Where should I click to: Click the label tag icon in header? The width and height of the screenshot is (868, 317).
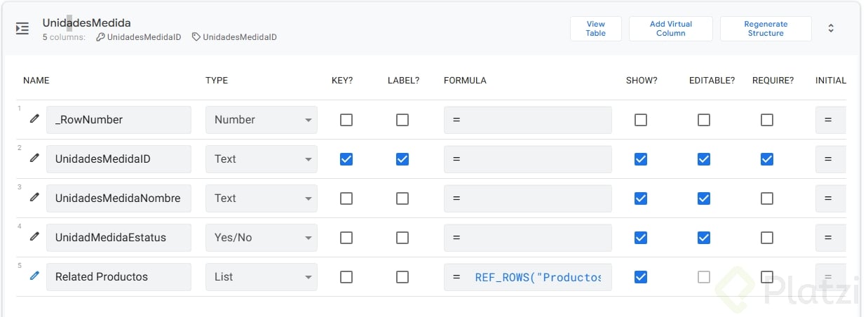pyautogui.click(x=196, y=37)
